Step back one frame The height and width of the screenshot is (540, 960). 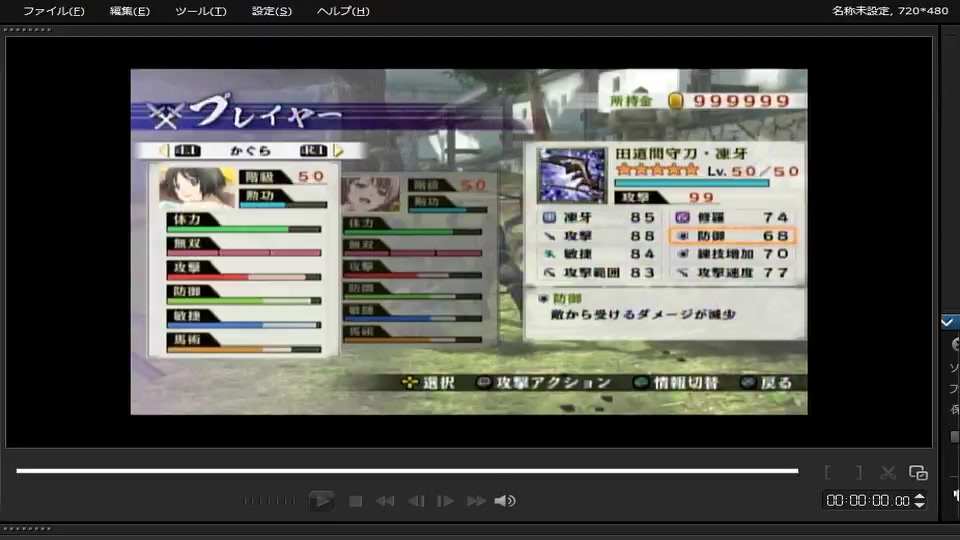416,501
